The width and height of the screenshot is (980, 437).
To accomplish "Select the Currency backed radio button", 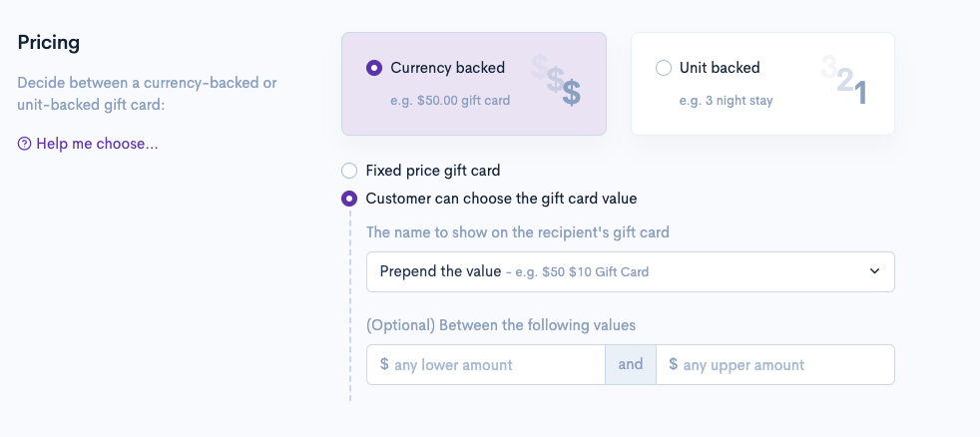I will (374, 68).
